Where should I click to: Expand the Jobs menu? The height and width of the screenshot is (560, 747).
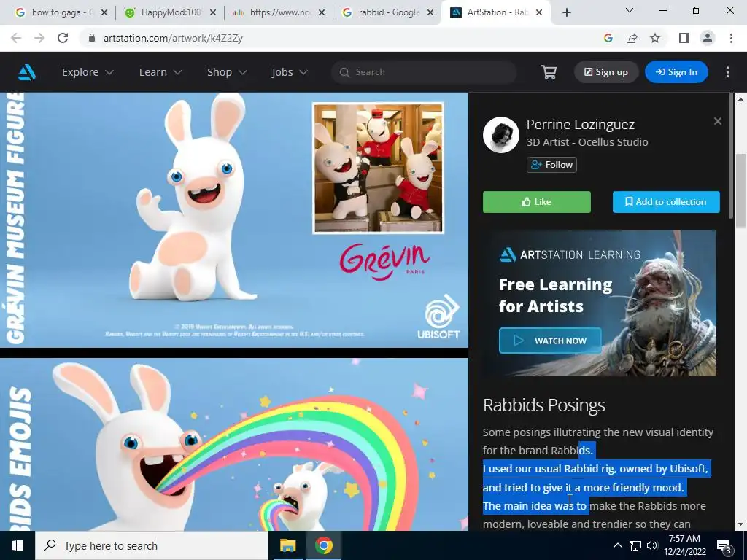tap(290, 72)
